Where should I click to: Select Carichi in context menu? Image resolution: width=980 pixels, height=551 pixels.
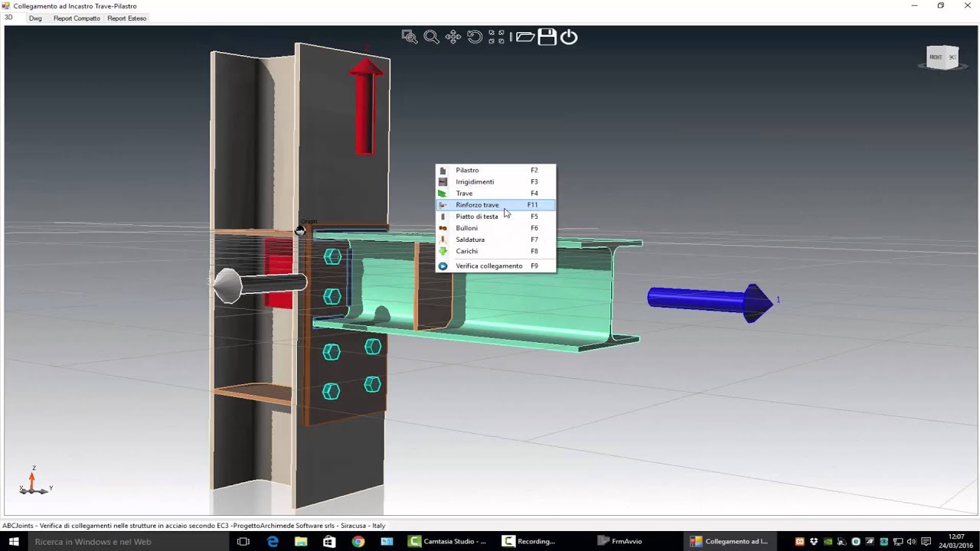point(495,250)
